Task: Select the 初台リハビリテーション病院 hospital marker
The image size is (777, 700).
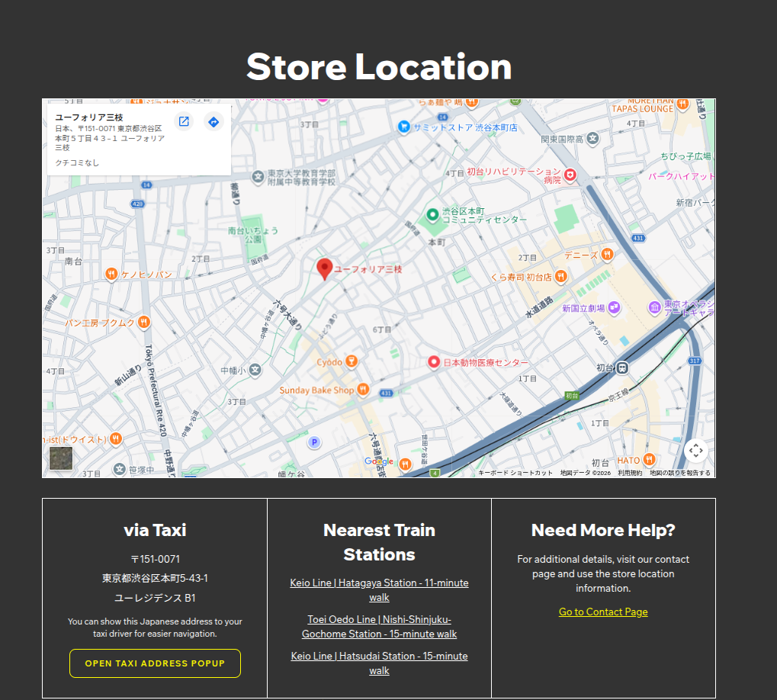Action: point(570,176)
